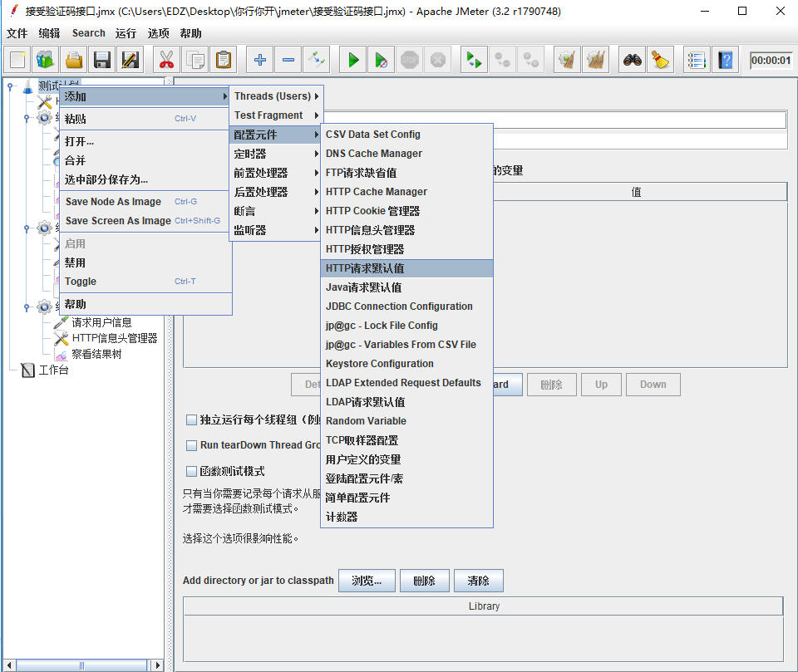This screenshot has height=672, width=798.
Task: Click the Expand All plus icon
Action: 259,60
